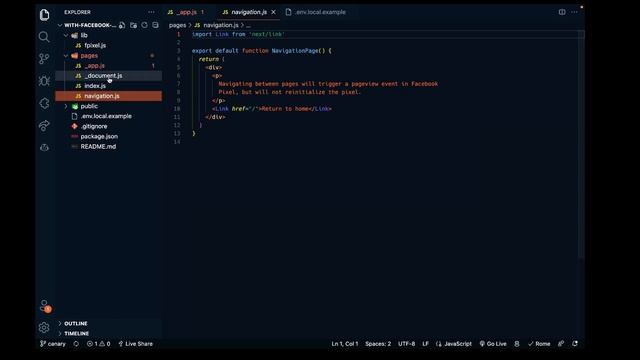Click the sync changes icon in status bar
The width and height of the screenshot is (640, 360).
pos(76,344)
